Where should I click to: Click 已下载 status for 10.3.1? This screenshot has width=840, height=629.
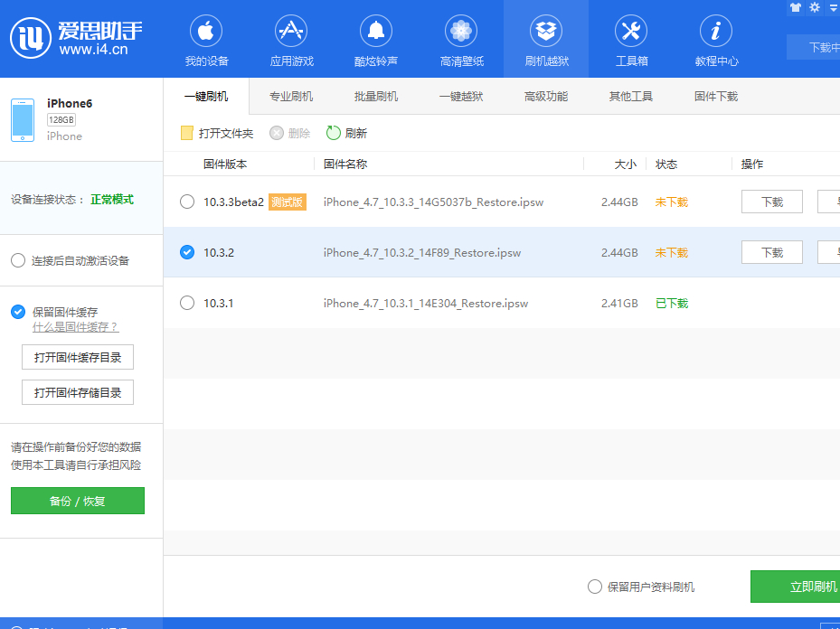click(x=672, y=304)
